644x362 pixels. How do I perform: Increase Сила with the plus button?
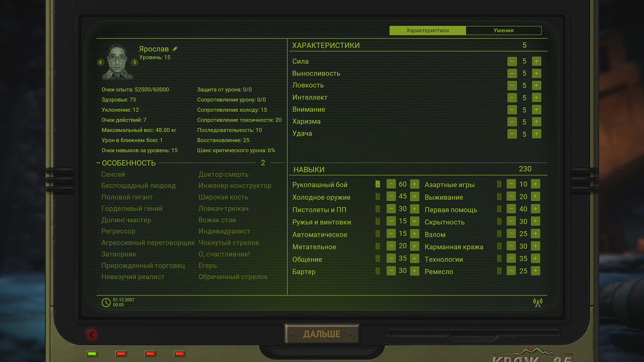(x=536, y=61)
